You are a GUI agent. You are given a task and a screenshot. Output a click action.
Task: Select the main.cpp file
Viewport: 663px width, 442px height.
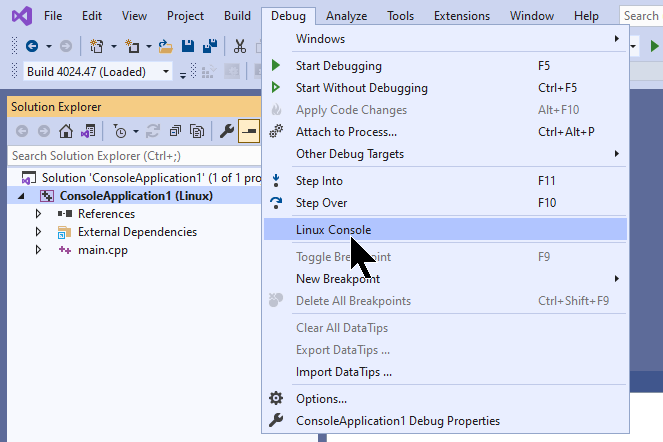click(103, 250)
